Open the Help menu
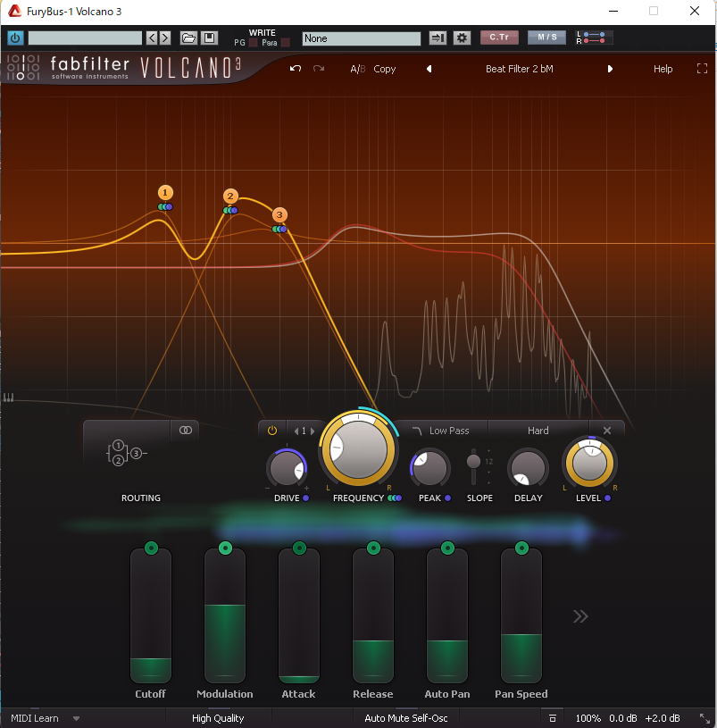Screen dimensions: 717x728 click(663, 69)
